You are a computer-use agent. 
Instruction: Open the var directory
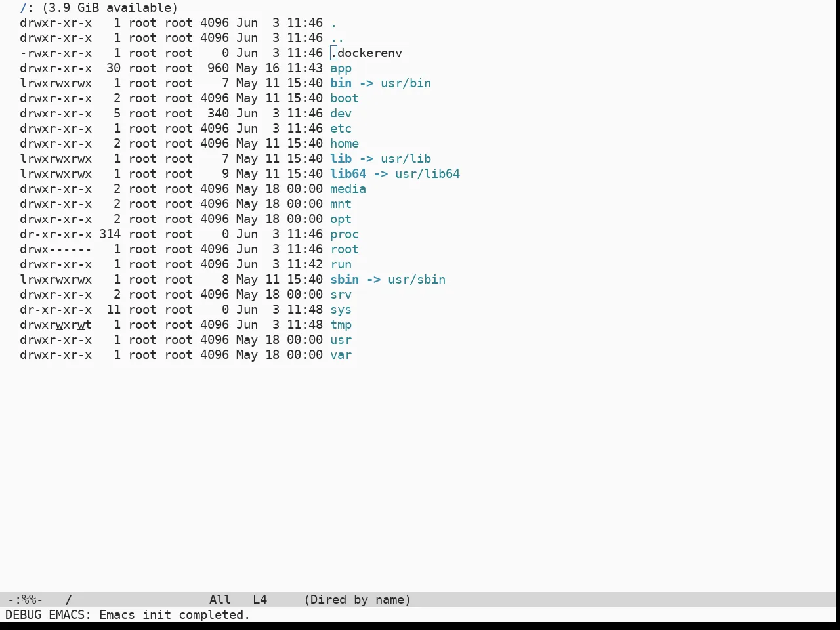click(x=341, y=355)
